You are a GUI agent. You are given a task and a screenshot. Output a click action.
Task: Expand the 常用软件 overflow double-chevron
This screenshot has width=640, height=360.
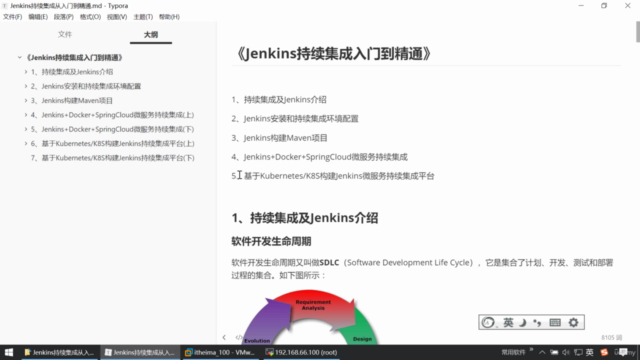click(x=531, y=350)
